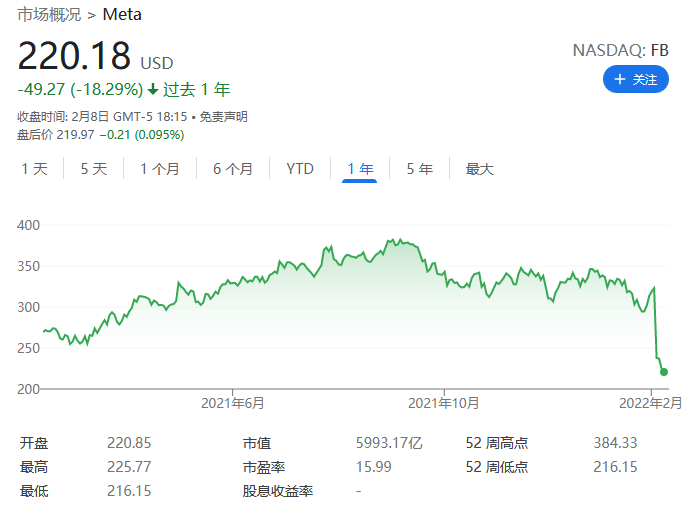Select the 1 天 time range tab
This screenshot has width=687, height=510.
[35, 169]
